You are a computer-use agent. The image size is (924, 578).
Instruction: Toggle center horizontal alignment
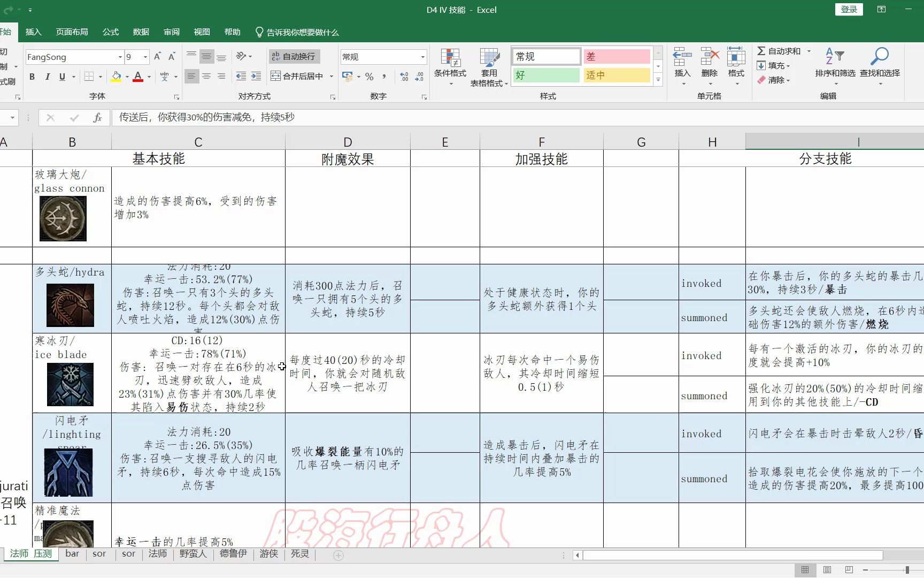tap(206, 77)
